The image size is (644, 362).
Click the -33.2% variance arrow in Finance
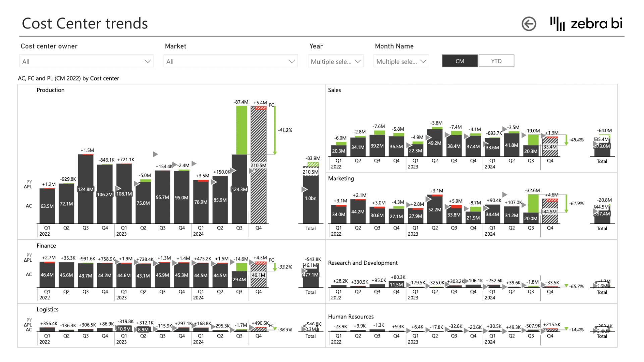pyautogui.click(x=275, y=267)
